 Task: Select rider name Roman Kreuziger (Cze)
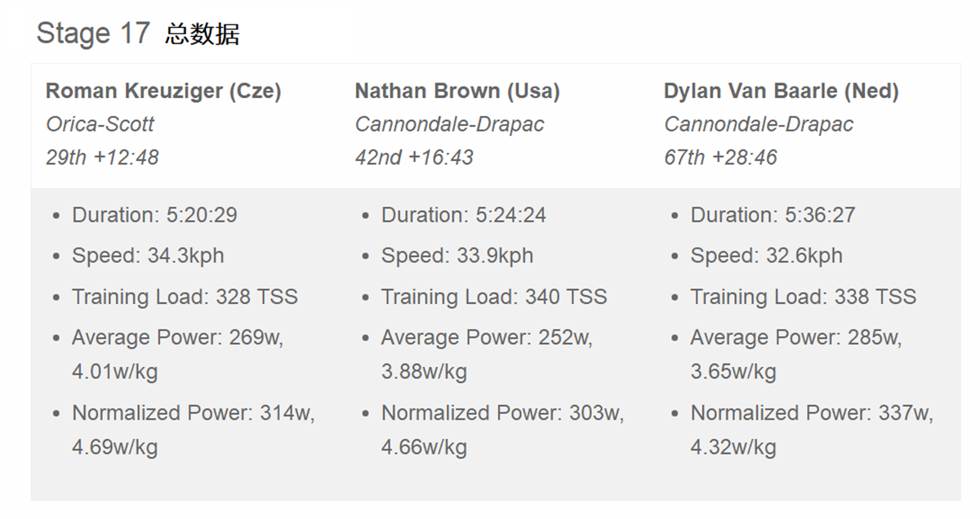click(163, 91)
